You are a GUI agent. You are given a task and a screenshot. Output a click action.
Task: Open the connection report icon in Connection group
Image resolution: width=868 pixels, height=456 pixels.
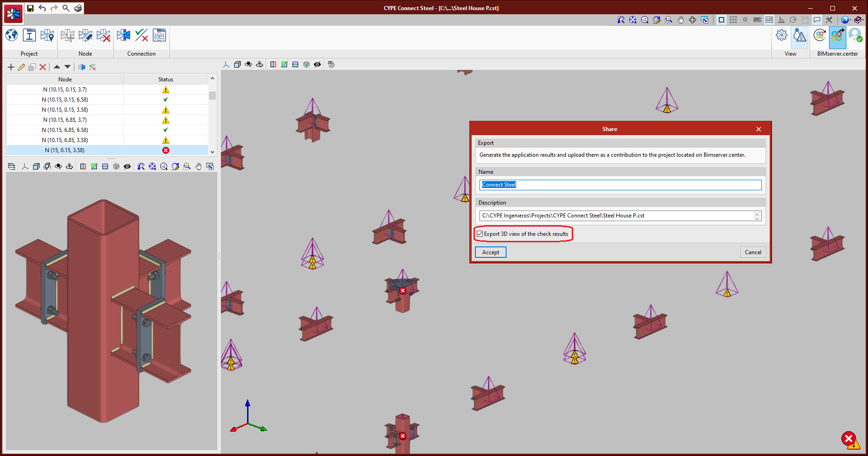coord(159,35)
